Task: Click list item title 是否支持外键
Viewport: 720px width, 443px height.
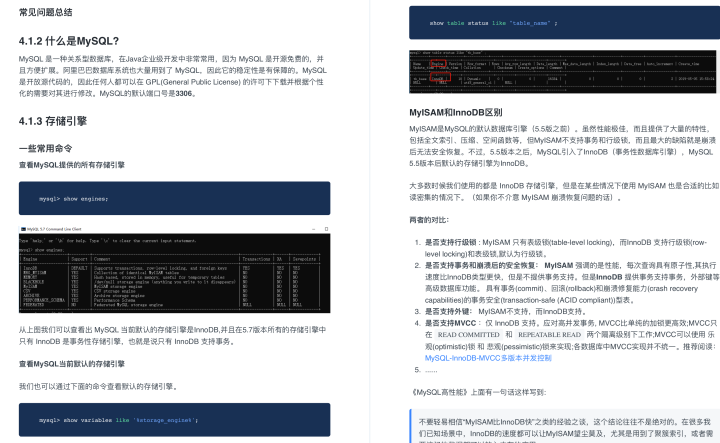Action: pyautogui.click(x=447, y=311)
